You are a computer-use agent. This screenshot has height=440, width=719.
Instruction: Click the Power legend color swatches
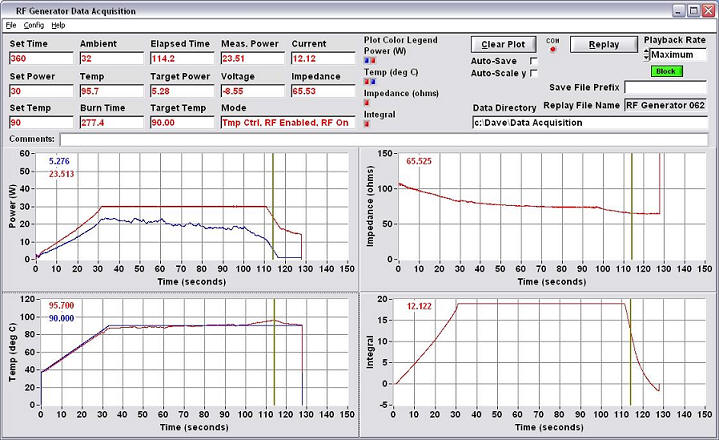370,60
